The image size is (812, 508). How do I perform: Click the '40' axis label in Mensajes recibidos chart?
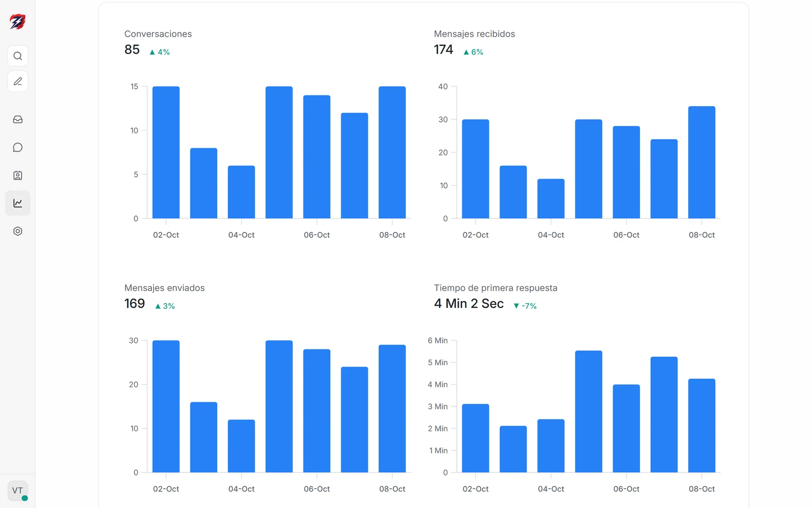click(x=443, y=86)
